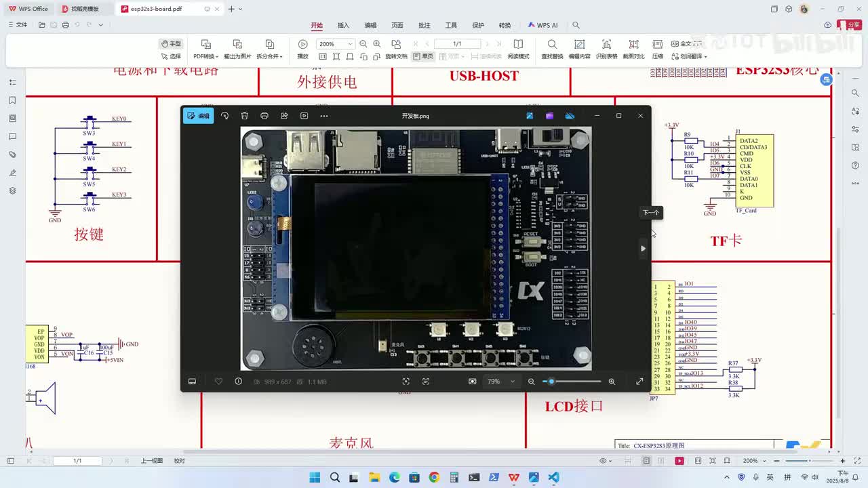Click the Edit button in Photos viewer
The image size is (868, 488).
click(x=198, y=116)
